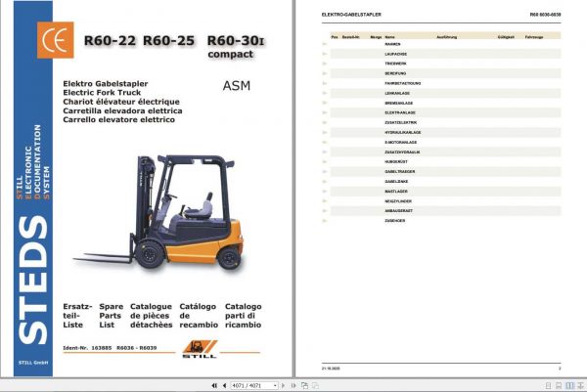Click the arrow icon beside HUBGERÜST
587x392 pixels.
tap(325, 162)
